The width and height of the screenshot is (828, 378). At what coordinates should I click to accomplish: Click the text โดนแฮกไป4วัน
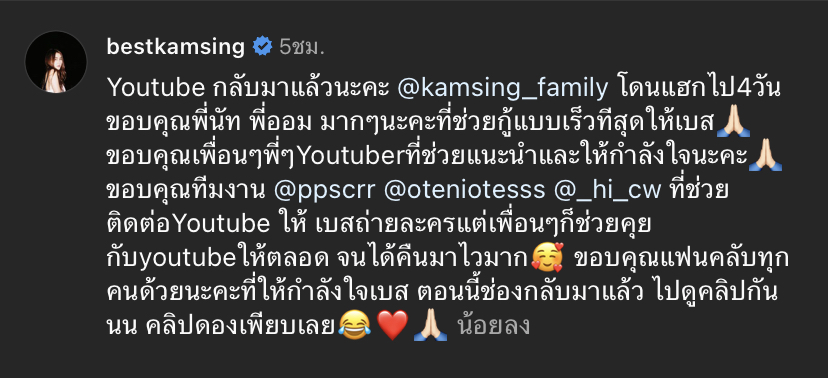699,89
